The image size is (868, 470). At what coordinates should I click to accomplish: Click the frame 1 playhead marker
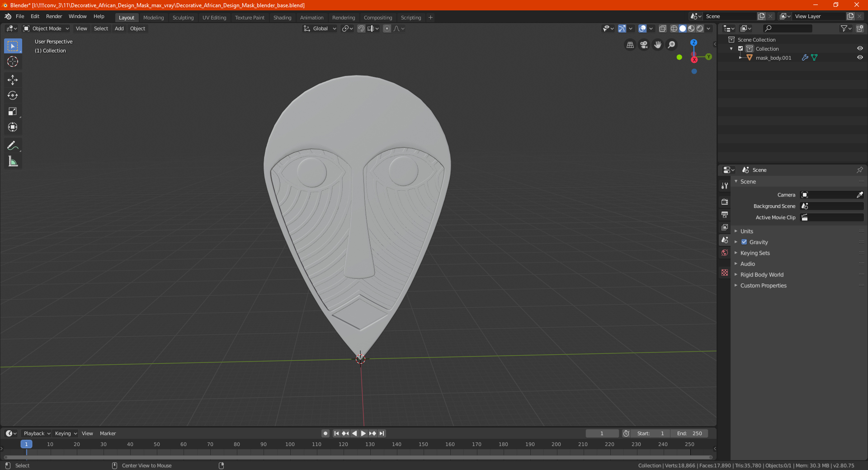point(26,444)
